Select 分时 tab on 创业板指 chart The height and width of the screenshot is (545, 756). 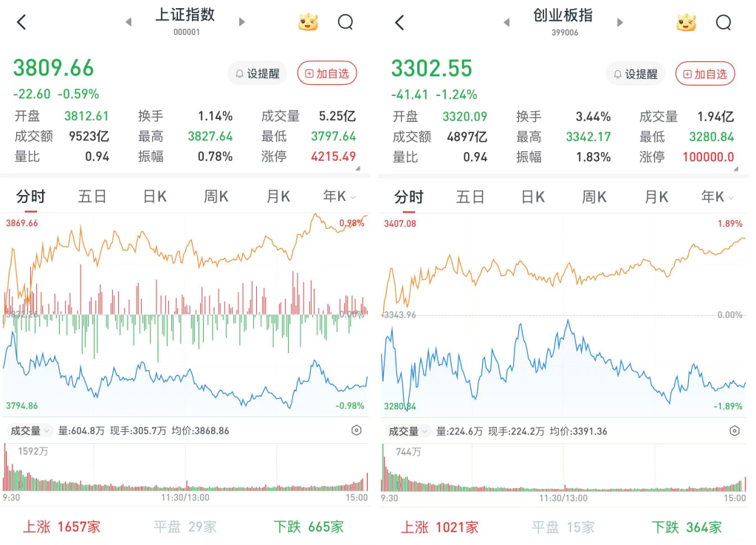click(x=408, y=197)
